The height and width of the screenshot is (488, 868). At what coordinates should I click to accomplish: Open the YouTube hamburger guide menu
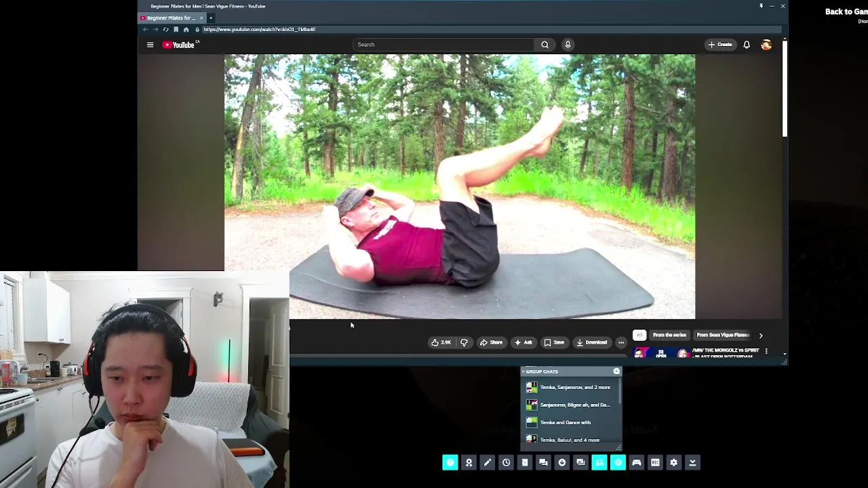pos(150,45)
